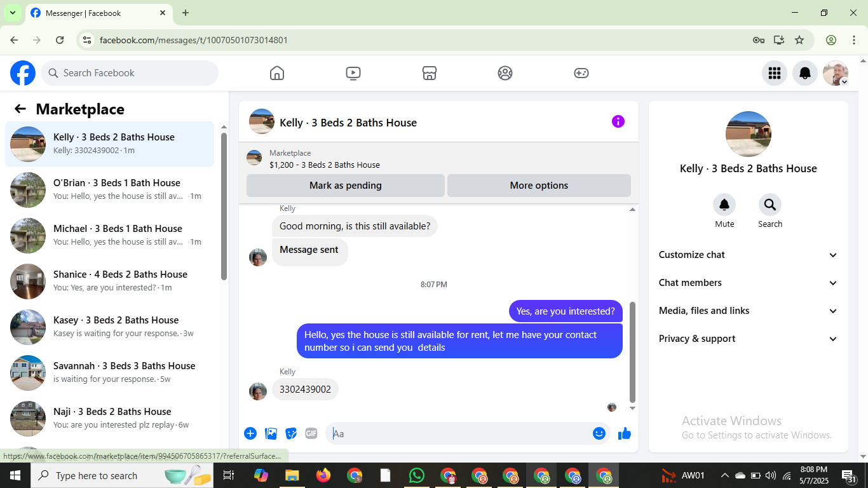Click the browser address bar URL
This screenshot has width=868, height=488.
(x=194, y=40)
